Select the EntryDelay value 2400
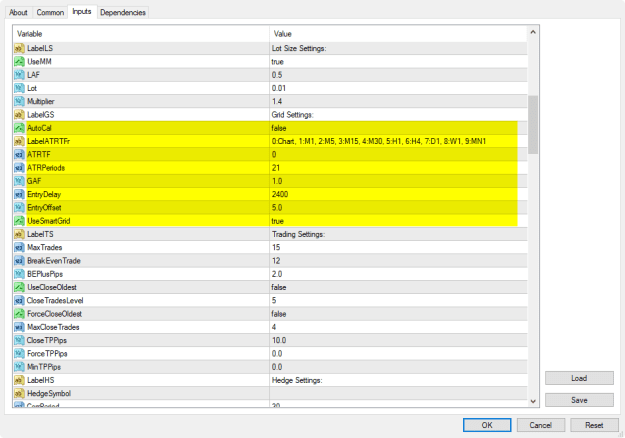The image size is (625, 438). point(280,194)
